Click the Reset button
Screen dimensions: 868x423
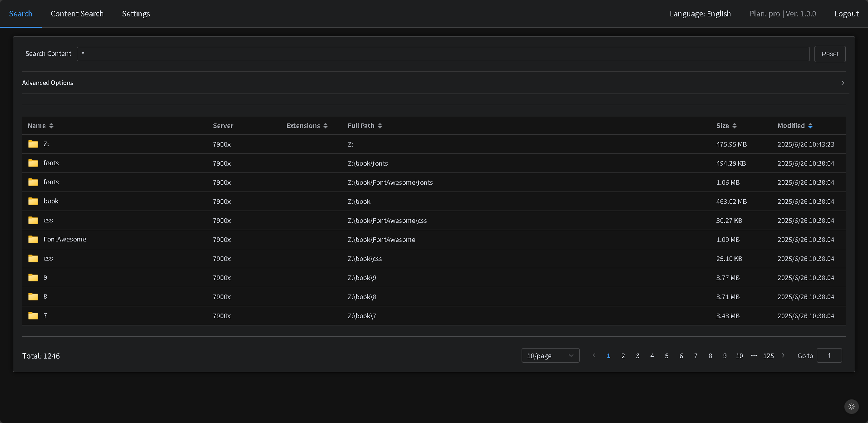[829, 54]
